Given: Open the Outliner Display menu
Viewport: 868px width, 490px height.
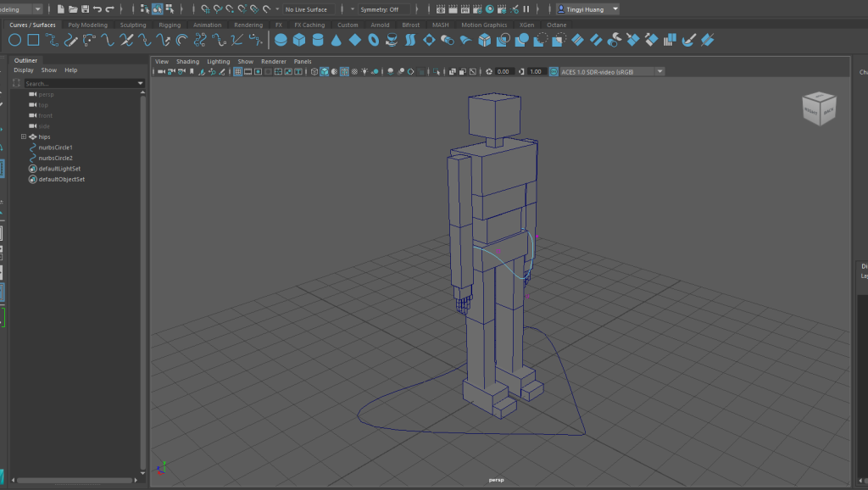Looking at the screenshot, I should tap(23, 70).
